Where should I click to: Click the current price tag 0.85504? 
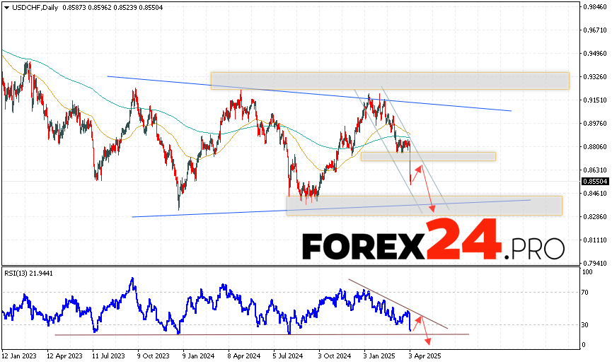595,182
